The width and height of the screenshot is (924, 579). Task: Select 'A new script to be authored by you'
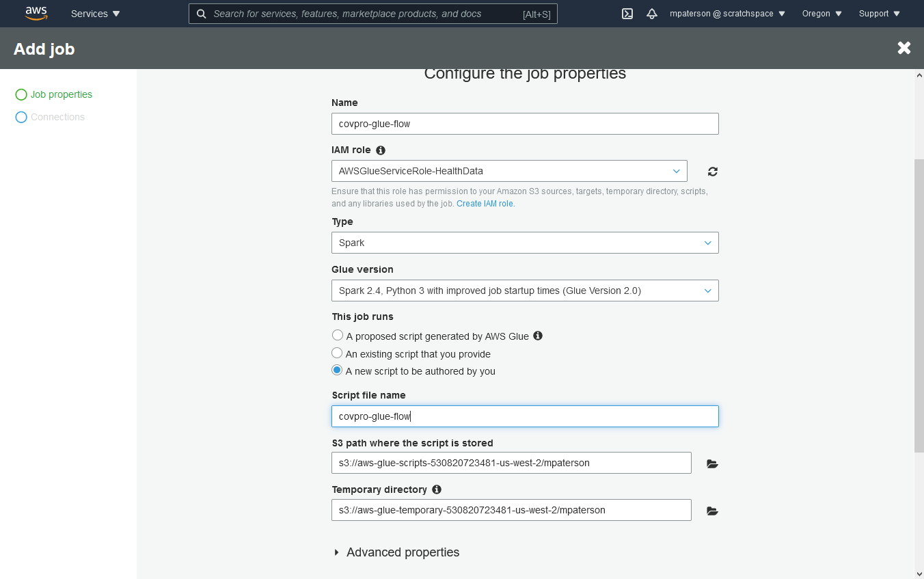pyautogui.click(x=337, y=370)
